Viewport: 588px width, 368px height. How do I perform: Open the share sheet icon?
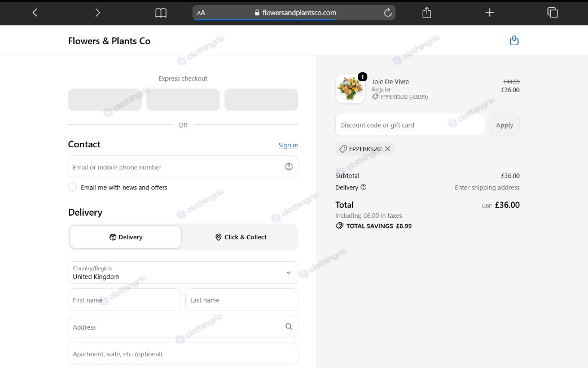(x=427, y=13)
